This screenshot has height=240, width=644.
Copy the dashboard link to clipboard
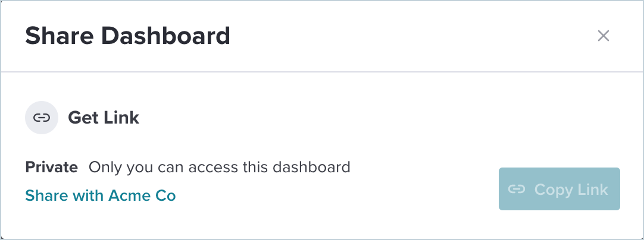pos(559,189)
